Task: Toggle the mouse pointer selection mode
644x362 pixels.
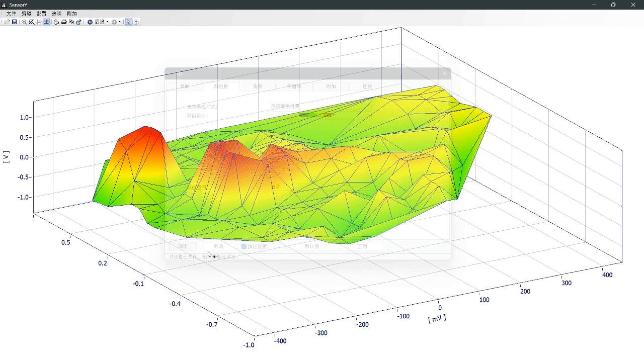Action: [128, 22]
